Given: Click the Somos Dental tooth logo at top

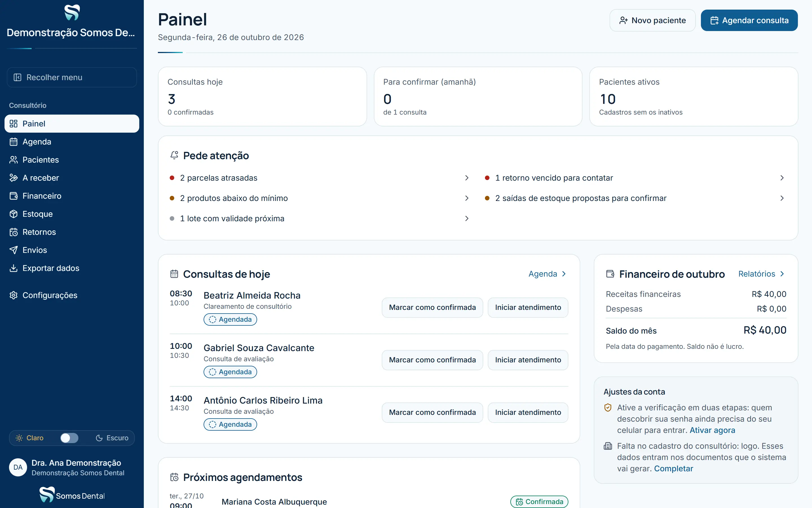Looking at the screenshot, I should click(x=72, y=12).
